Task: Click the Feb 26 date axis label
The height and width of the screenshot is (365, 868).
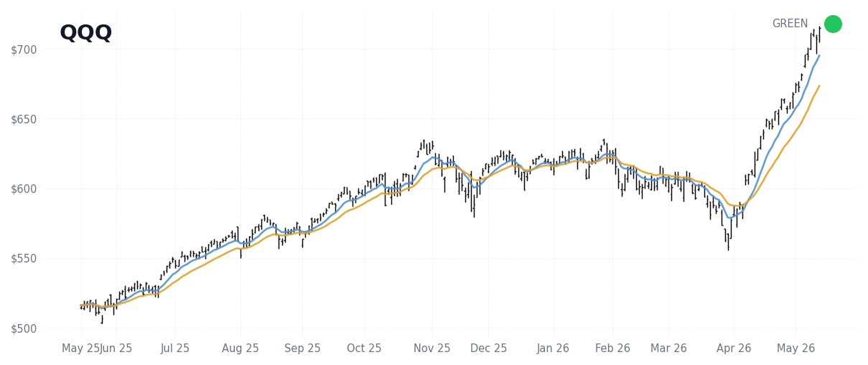Action: 613,349
